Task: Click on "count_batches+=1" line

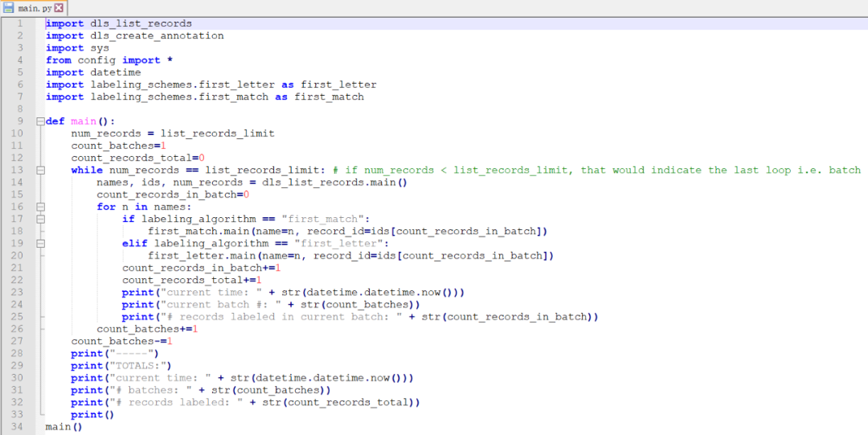Action: point(147,329)
